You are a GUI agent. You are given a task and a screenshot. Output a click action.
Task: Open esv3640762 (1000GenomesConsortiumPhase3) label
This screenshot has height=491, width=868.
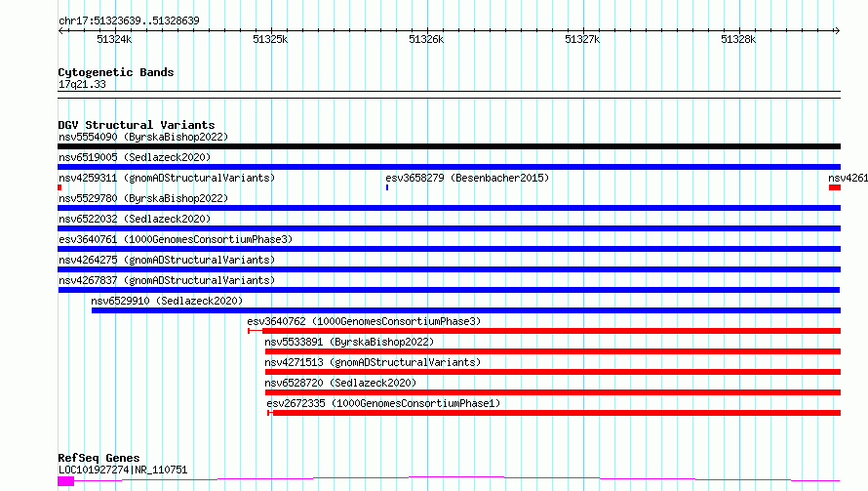click(364, 321)
